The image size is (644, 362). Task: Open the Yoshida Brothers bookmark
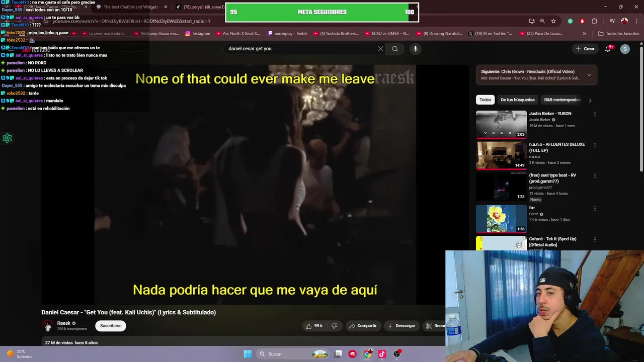pos(335,33)
